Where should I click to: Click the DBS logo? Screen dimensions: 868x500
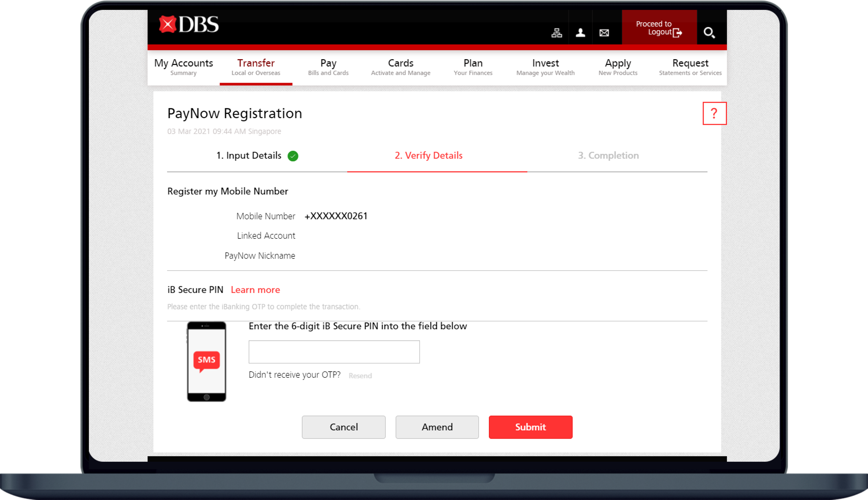click(189, 24)
